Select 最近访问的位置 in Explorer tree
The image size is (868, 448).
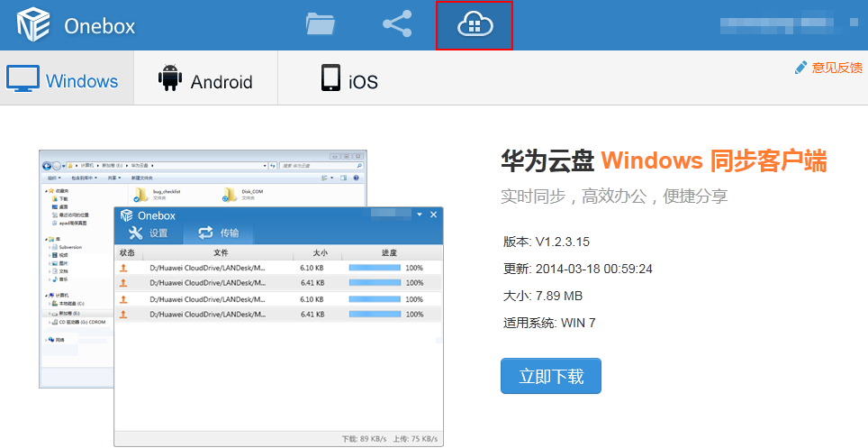[70, 215]
